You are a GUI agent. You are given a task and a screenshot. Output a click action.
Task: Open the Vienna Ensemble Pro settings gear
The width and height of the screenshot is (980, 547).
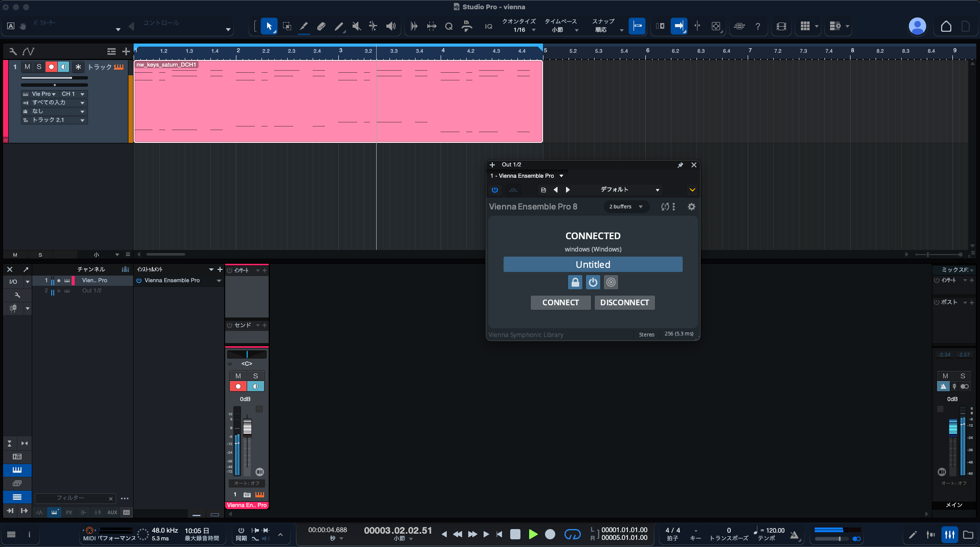[x=691, y=206]
